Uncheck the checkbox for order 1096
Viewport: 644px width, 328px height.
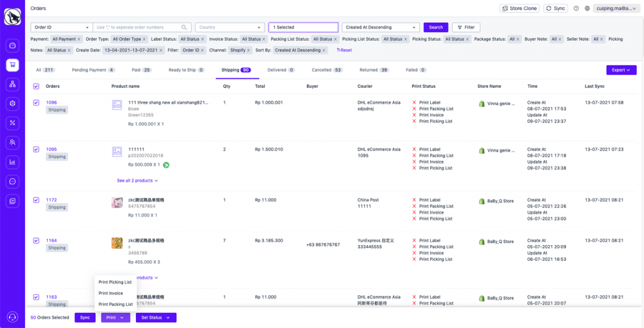[x=36, y=102]
